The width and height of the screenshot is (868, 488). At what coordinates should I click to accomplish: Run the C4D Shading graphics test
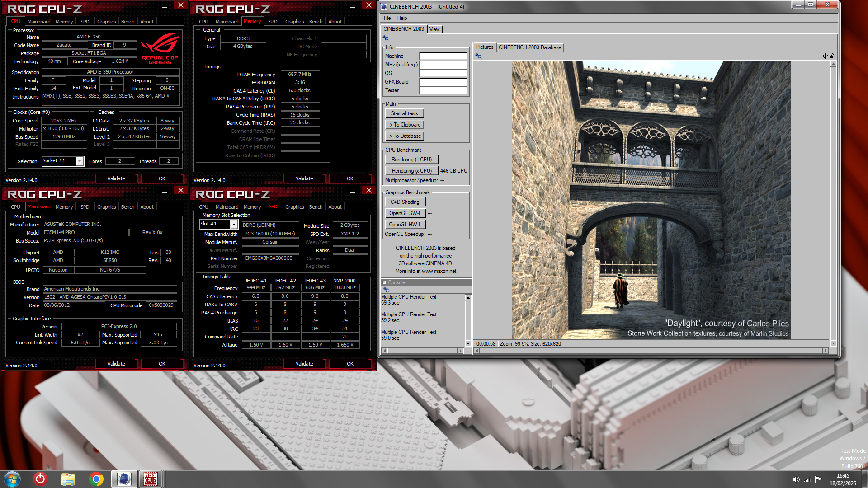coord(405,202)
